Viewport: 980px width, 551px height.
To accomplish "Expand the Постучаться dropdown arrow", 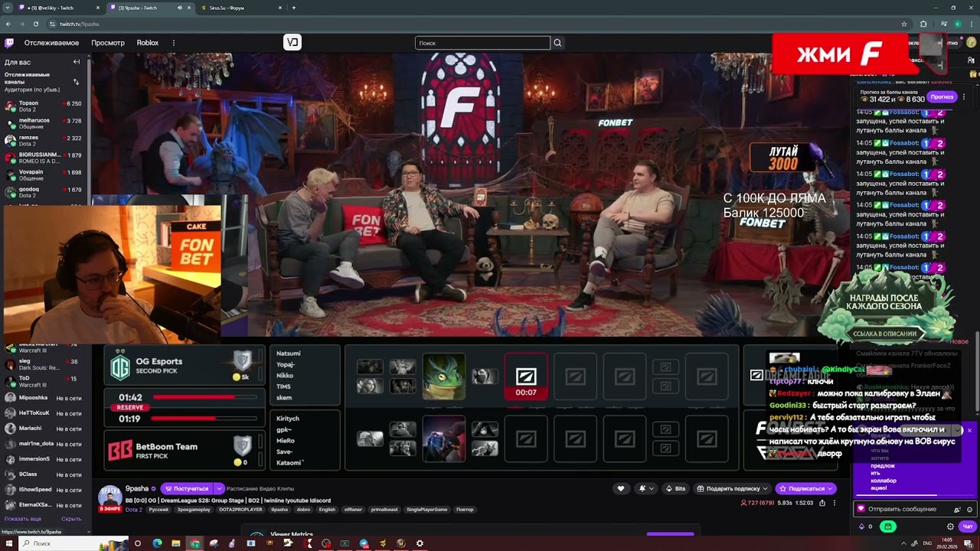I will (219, 488).
